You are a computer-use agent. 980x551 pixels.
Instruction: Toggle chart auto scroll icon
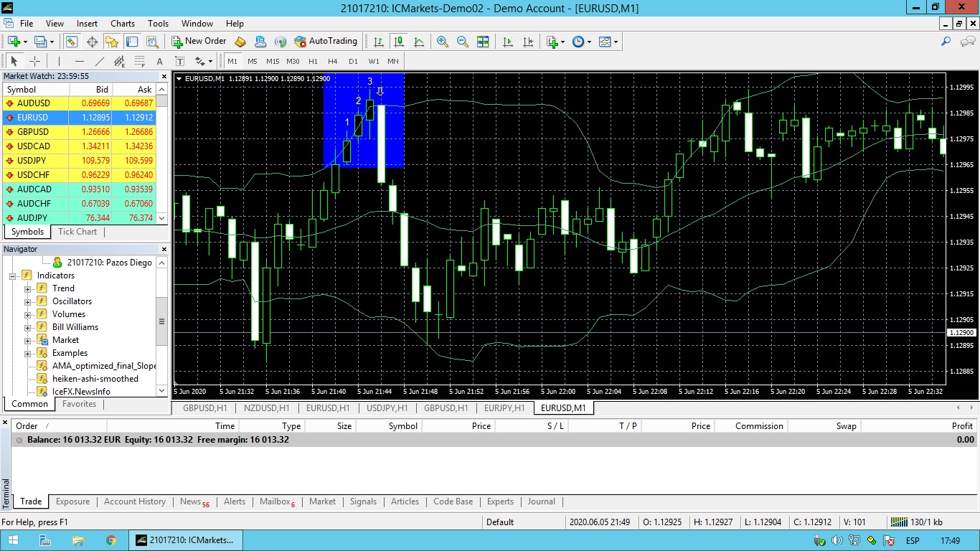point(508,42)
